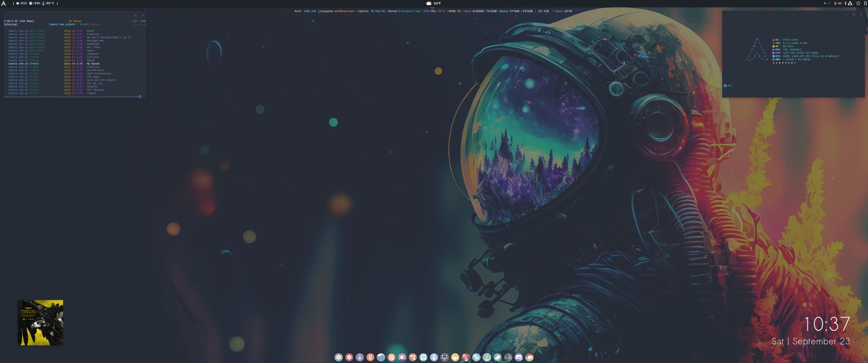The width and height of the screenshot is (868, 363).
Task: Open the settings gear icon in the dock
Action: (x=338, y=357)
